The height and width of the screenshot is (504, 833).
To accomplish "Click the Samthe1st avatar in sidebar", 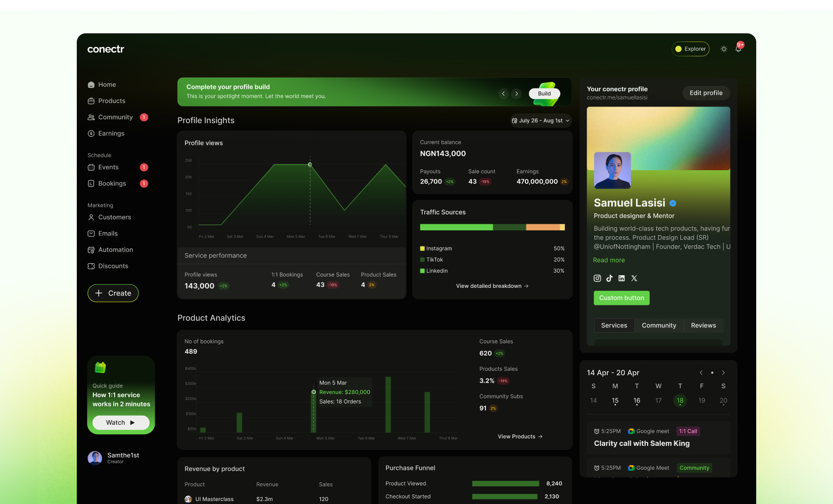I will 94,458.
